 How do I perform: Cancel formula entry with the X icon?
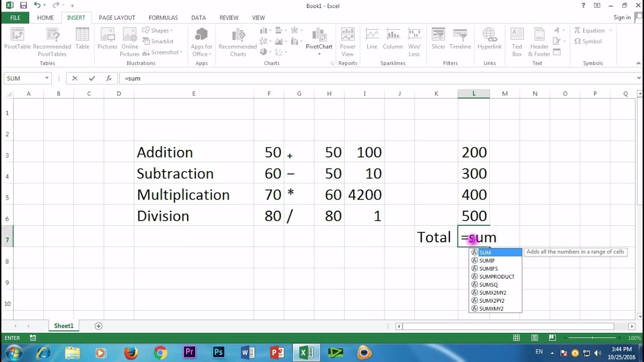[x=75, y=78]
